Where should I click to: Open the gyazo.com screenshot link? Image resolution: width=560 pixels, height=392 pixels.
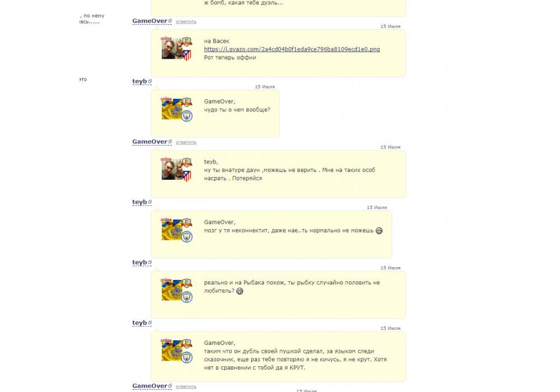[x=292, y=49]
